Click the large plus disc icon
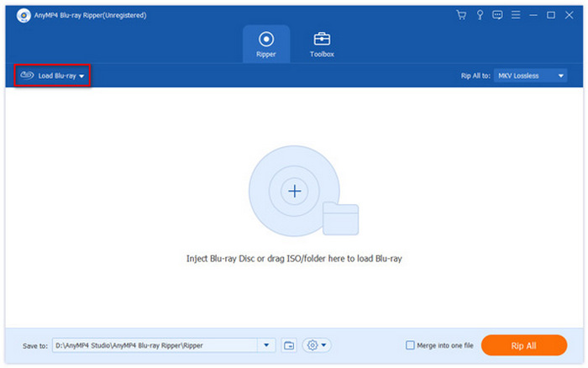Image resolution: width=588 pixels, height=368 pixels. [x=295, y=192]
